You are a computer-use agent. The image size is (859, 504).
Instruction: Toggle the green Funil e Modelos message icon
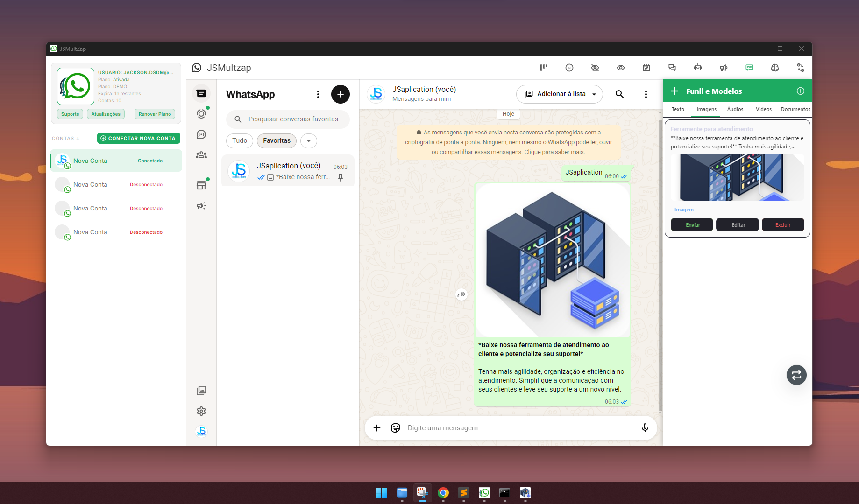click(749, 68)
